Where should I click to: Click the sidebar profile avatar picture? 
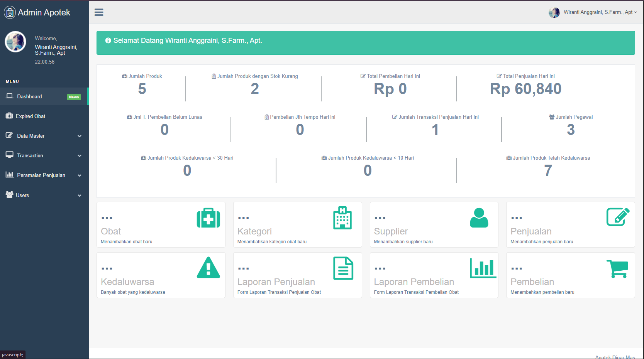pos(15,42)
